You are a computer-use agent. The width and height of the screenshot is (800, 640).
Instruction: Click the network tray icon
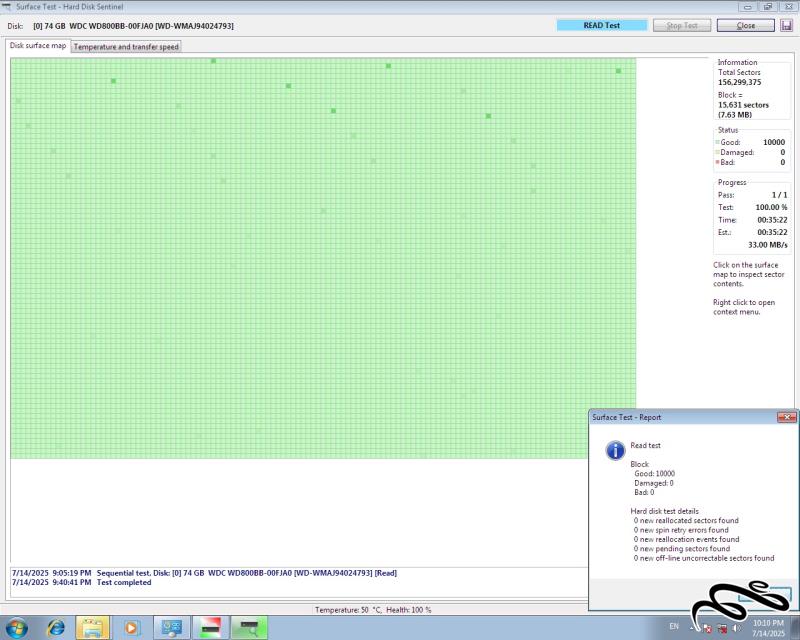point(722,628)
